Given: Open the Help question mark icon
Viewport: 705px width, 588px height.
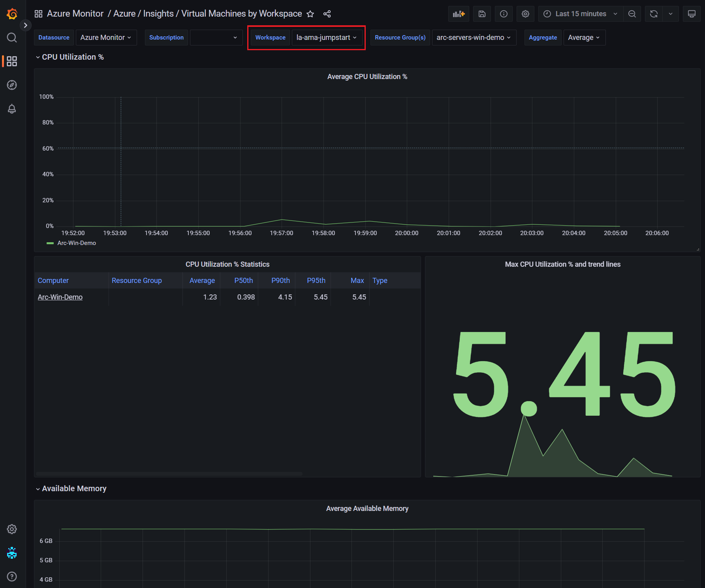Looking at the screenshot, I should pyautogui.click(x=12, y=577).
